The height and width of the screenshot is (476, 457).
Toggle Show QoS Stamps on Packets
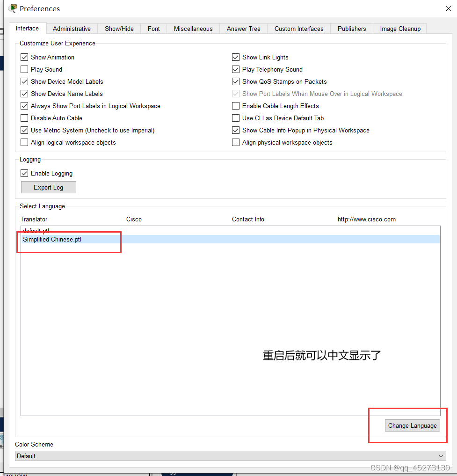click(235, 81)
